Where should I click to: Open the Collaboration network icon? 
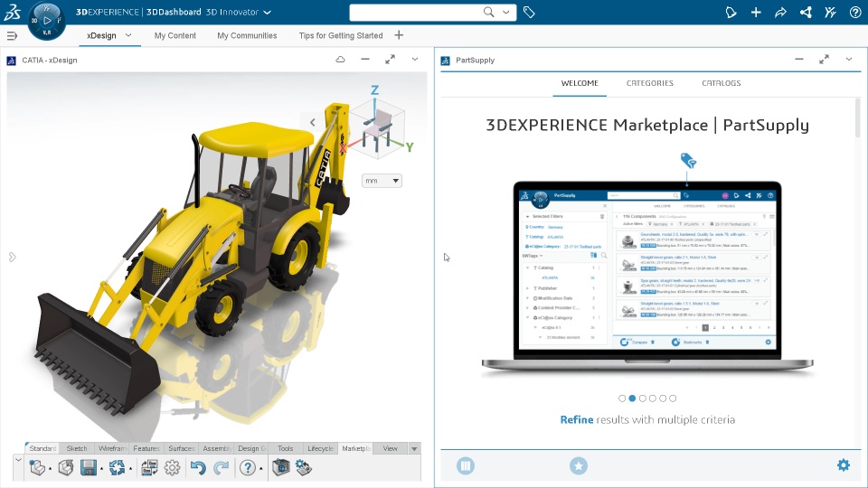pyautogui.click(x=806, y=12)
